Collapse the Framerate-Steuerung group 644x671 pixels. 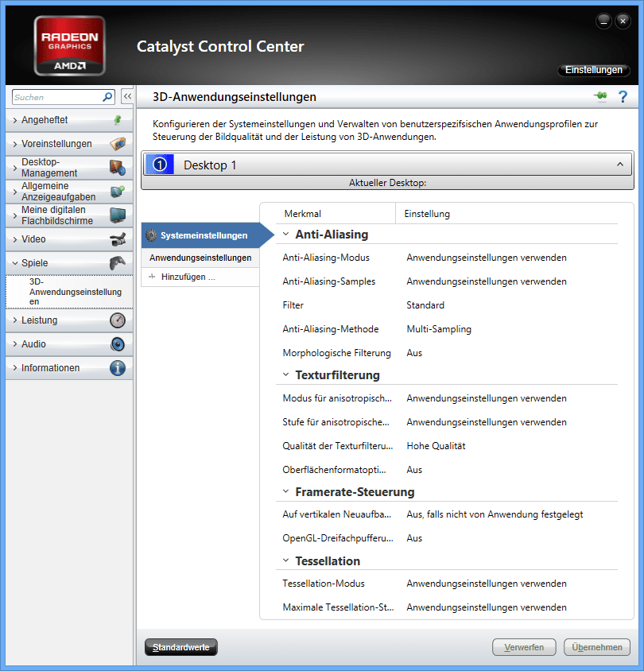click(286, 491)
